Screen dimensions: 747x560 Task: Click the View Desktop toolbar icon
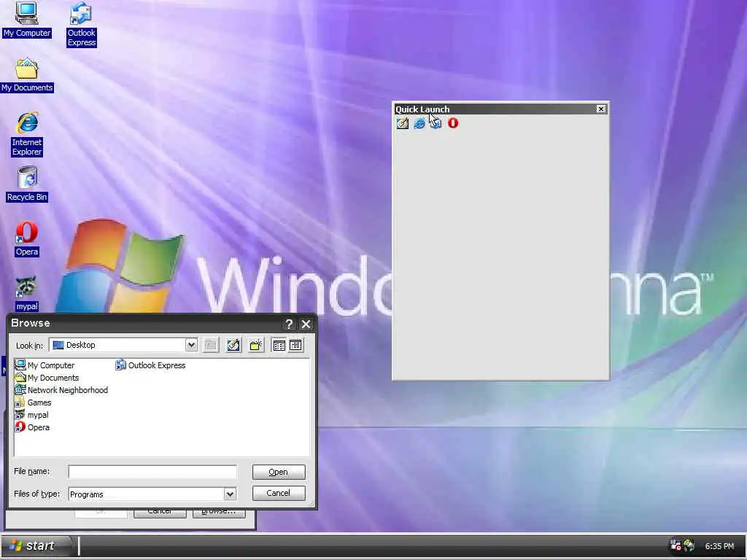click(233, 345)
